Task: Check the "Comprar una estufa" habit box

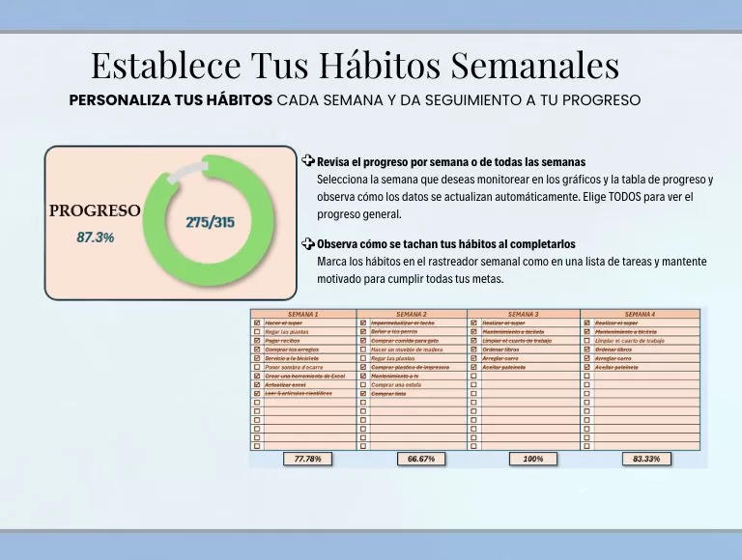Action: click(x=363, y=384)
